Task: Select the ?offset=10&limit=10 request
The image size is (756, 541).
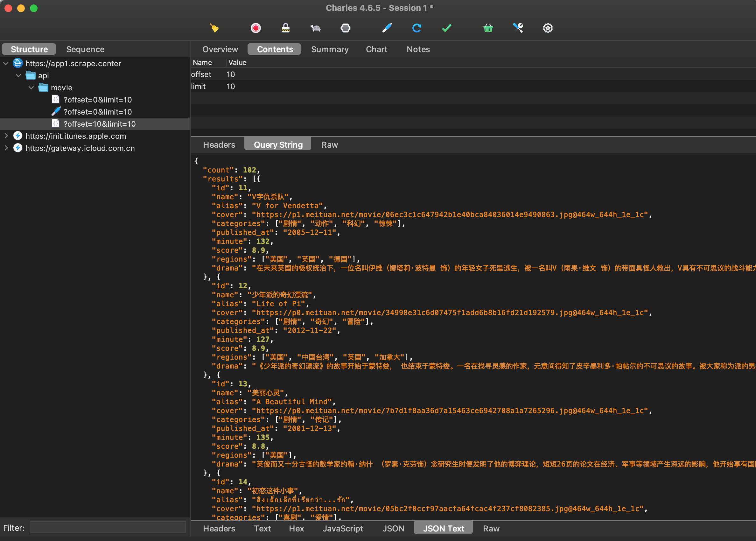Action: 100,123
